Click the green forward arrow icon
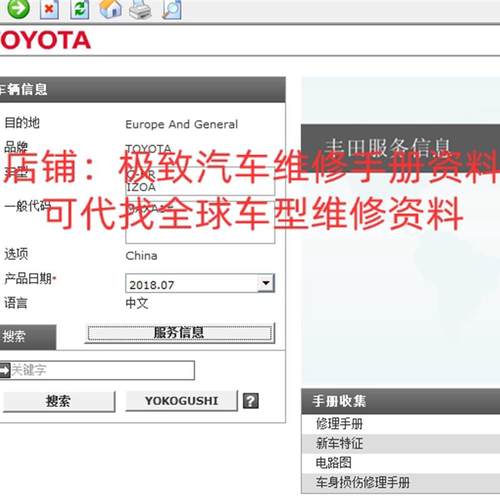 pyautogui.click(x=18, y=8)
